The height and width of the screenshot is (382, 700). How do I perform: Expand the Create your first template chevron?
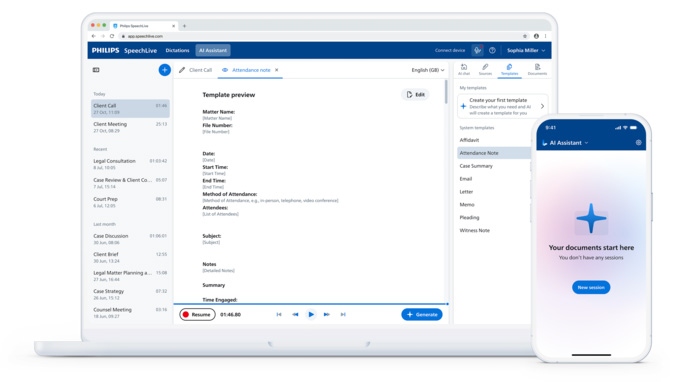click(542, 106)
